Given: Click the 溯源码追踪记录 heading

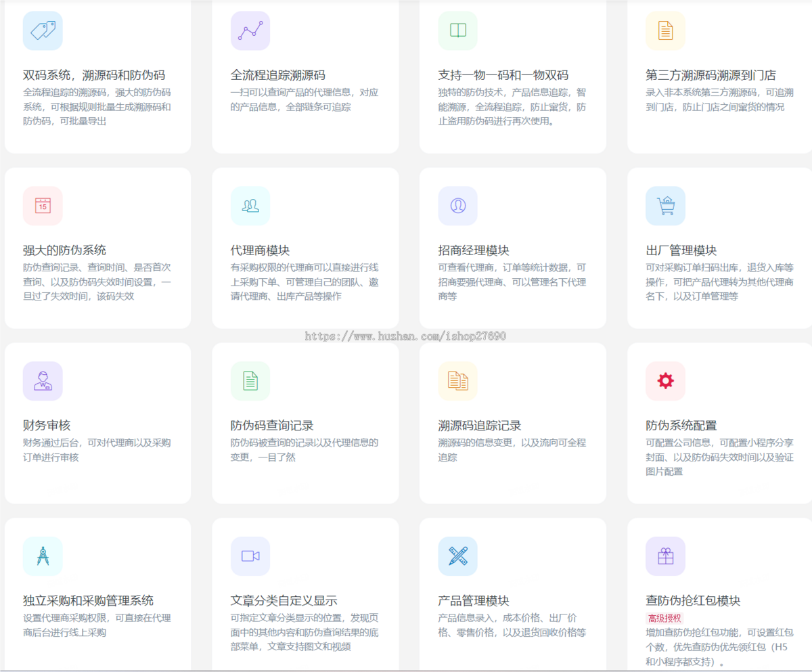Looking at the screenshot, I should pyautogui.click(x=480, y=426).
